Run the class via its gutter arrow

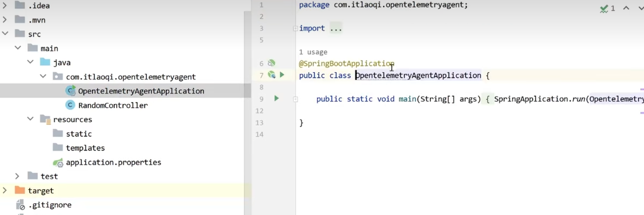coord(282,75)
